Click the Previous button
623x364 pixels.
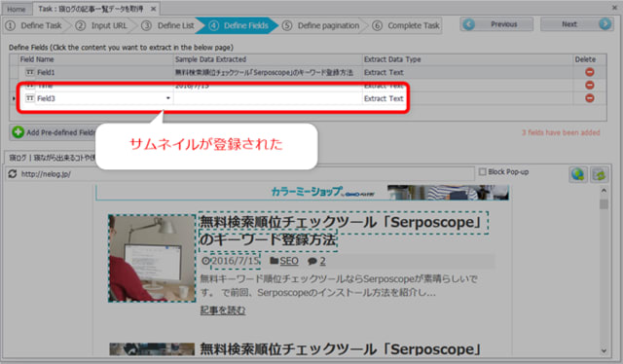tap(496, 24)
